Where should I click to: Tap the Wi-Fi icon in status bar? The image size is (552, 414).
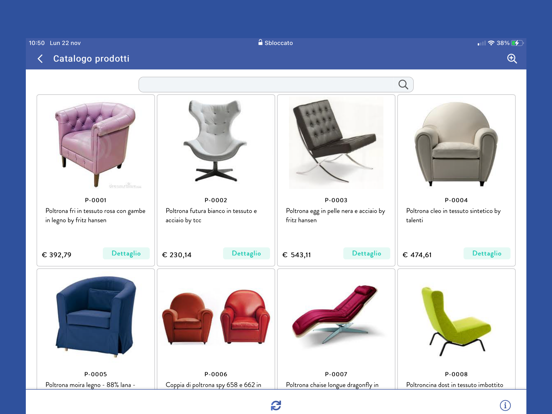point(491,43)
